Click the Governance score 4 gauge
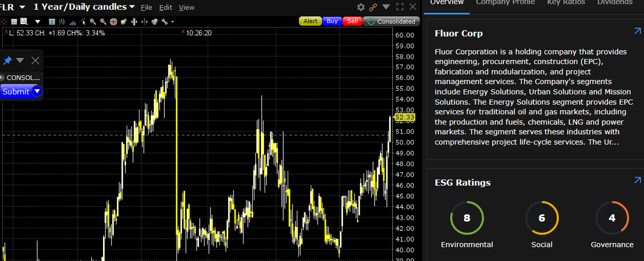 pos(612,218)
